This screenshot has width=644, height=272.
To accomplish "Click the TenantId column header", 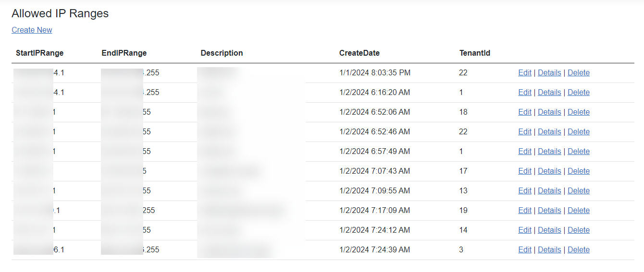I will 474,53.
